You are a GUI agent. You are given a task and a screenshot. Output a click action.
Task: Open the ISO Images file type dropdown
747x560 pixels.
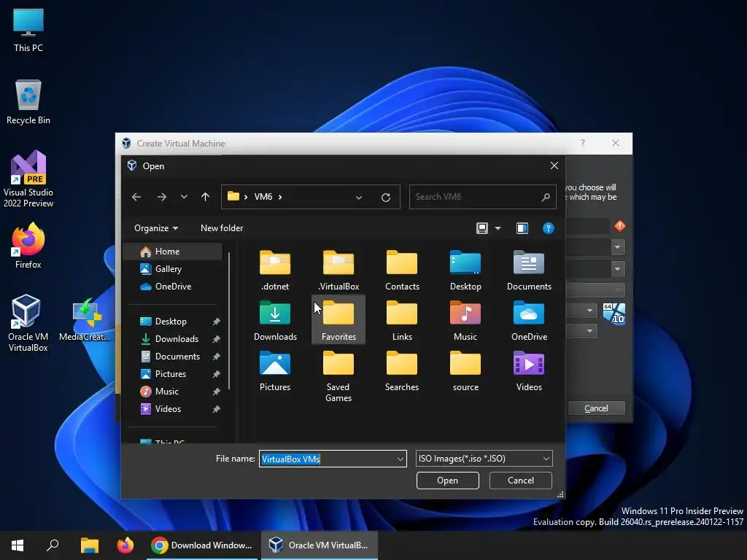pyautogui.click(x=484, y=459)
